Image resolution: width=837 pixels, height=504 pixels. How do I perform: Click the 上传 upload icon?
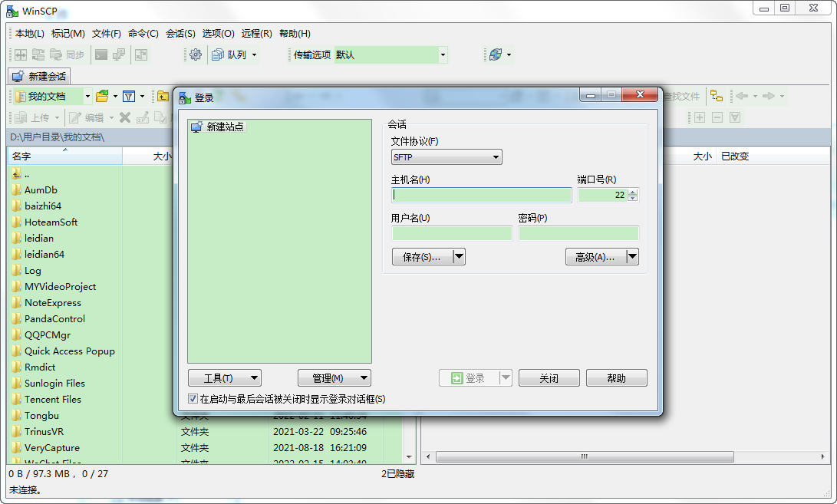tap(31, 117)
